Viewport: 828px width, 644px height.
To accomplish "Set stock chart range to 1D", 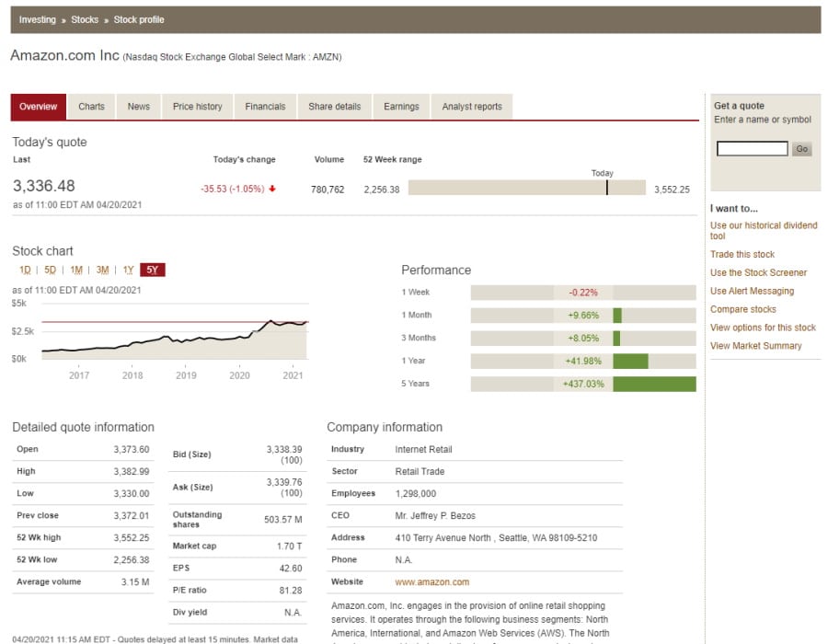I will (x=25, y=270).
